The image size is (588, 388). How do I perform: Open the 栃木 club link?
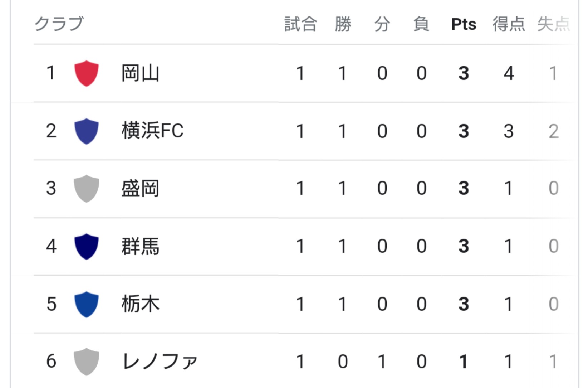pyautogui.click(x=140, y=304)
